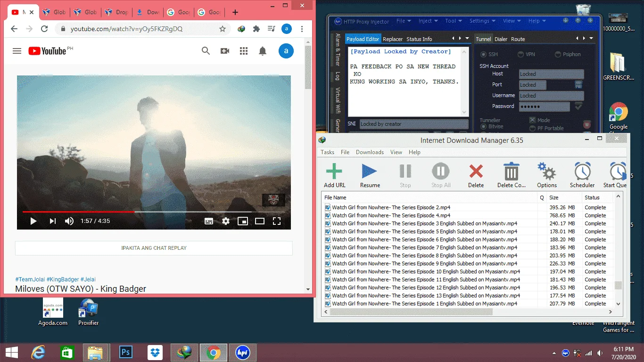Image resolution: width=644 pixels, height=362 pixels.
Task: Play the YouTube video
Action: click(x=33, y=221)
